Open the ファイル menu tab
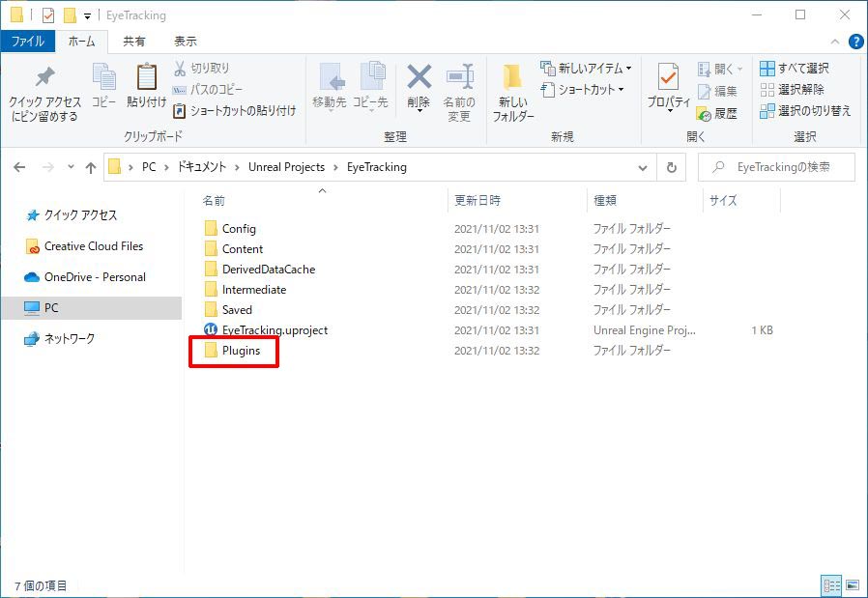This screenshot has width=868, height=598. click(28, 41)
